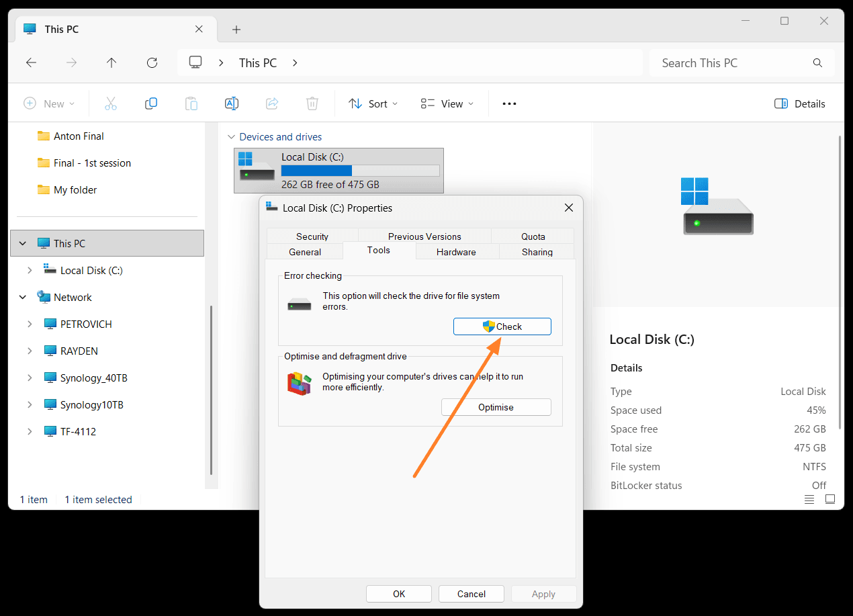The height and width of the screenshot is (616, 853).
Task: Click '1 item selected' in status bar
Action: tap(98, 499)
